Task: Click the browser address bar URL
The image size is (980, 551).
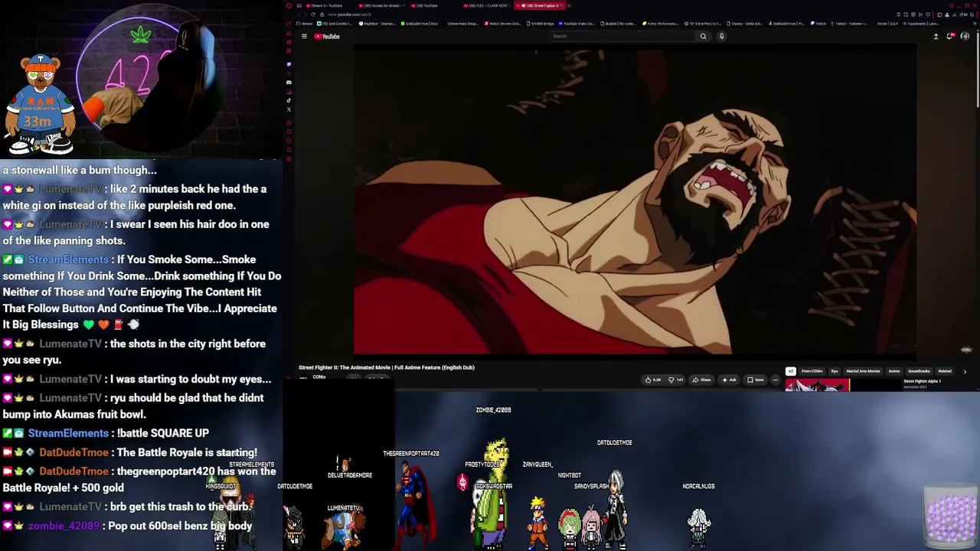Action: click(x=349, y=15)
